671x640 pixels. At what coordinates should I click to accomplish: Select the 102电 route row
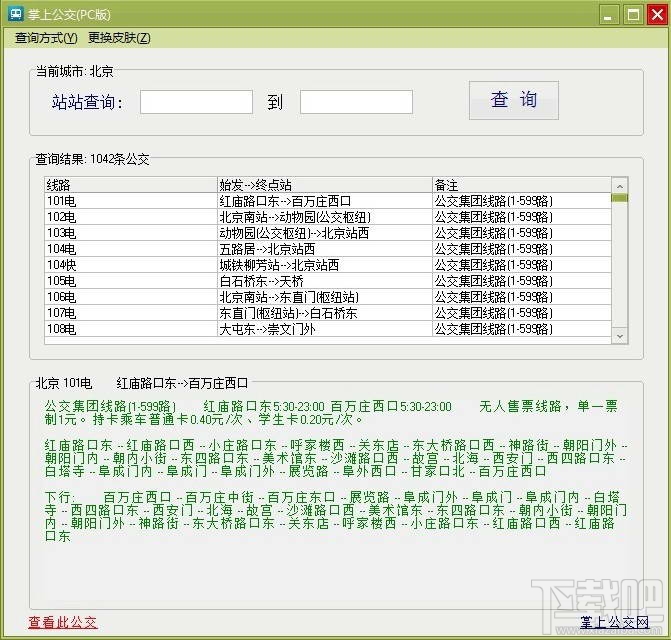[328, 217]
